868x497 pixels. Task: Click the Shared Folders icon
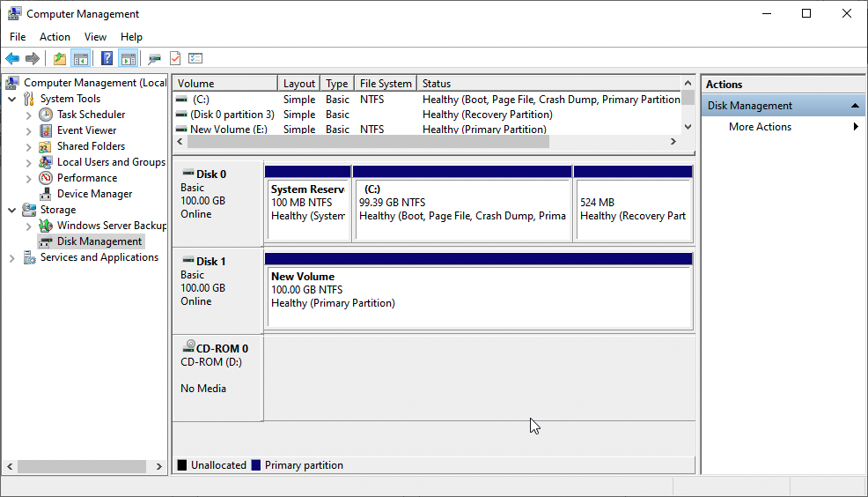pos(46,146)
